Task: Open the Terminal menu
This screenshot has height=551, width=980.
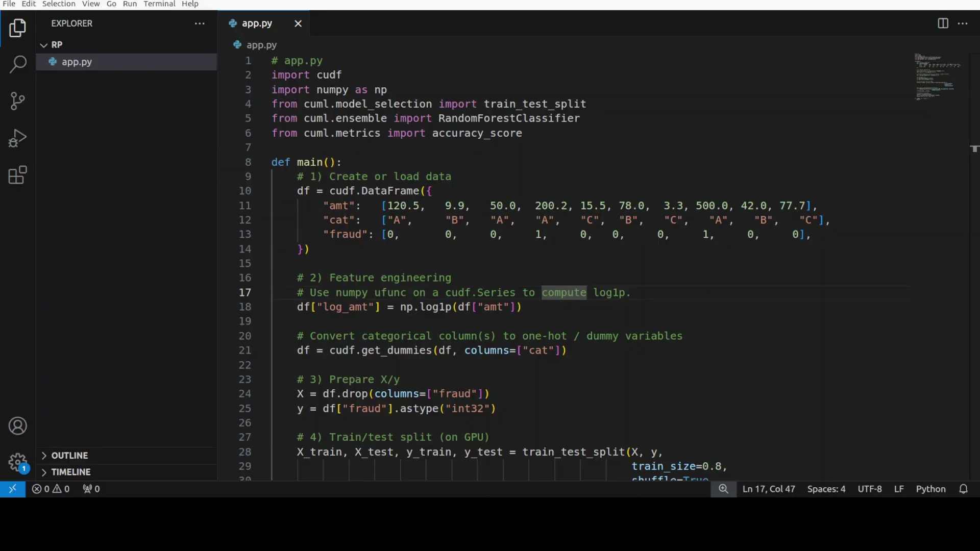Action: [x=159, y=4]
